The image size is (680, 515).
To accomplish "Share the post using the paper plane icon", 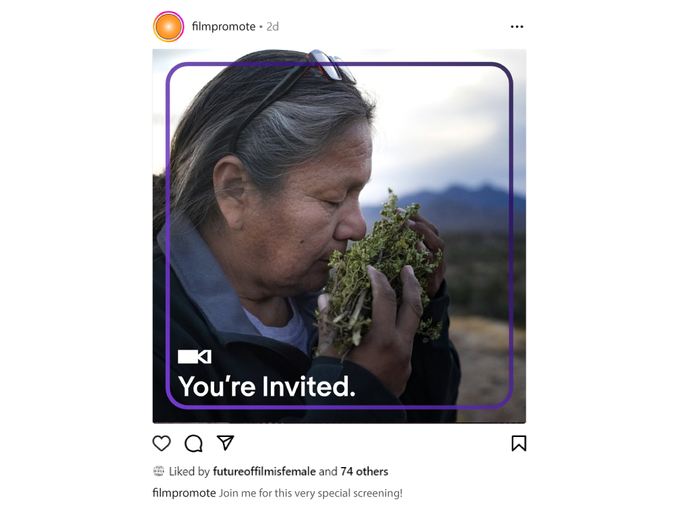I will [226, 443].
